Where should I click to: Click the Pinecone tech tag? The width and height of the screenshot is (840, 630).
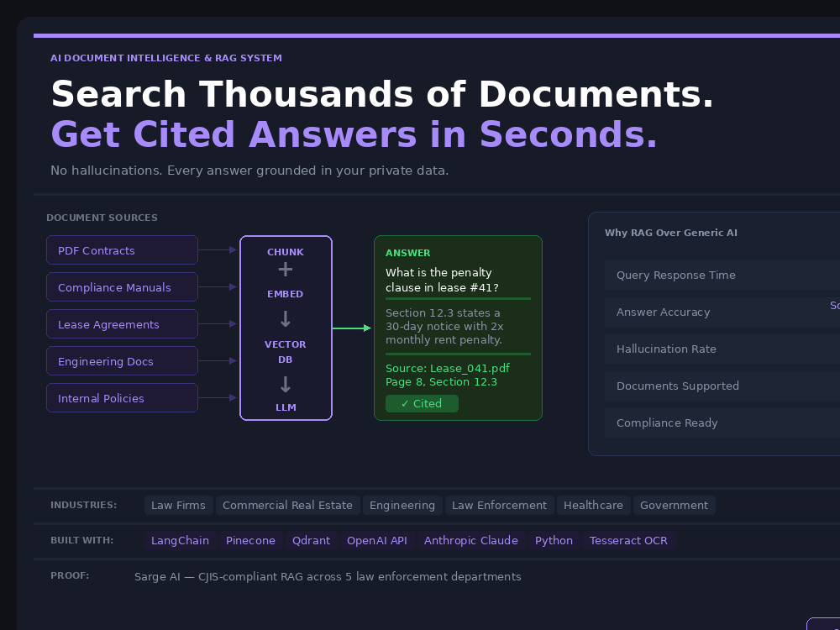[250, 540]
